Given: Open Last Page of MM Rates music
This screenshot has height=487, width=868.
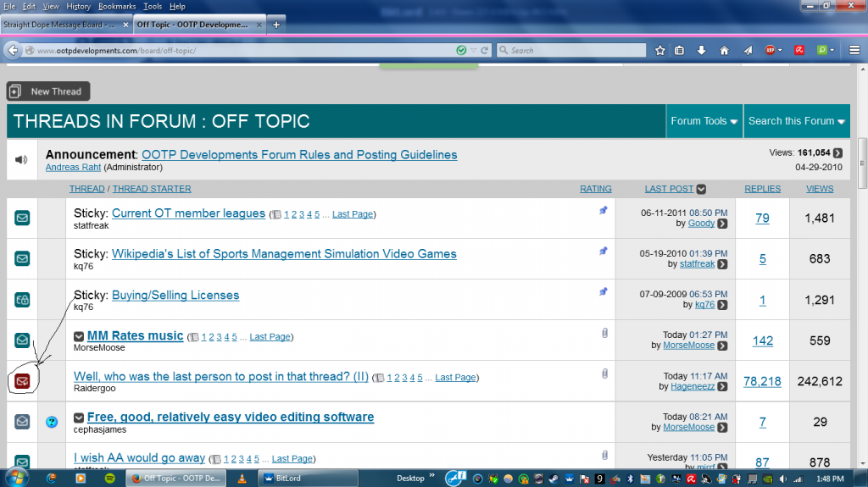Looking at the screenshot, I should (270, 336).
